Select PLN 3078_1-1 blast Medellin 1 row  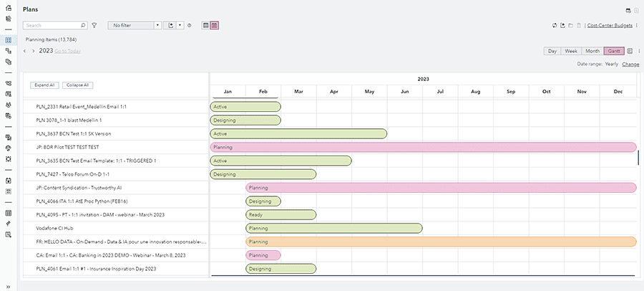coord(116,120)
